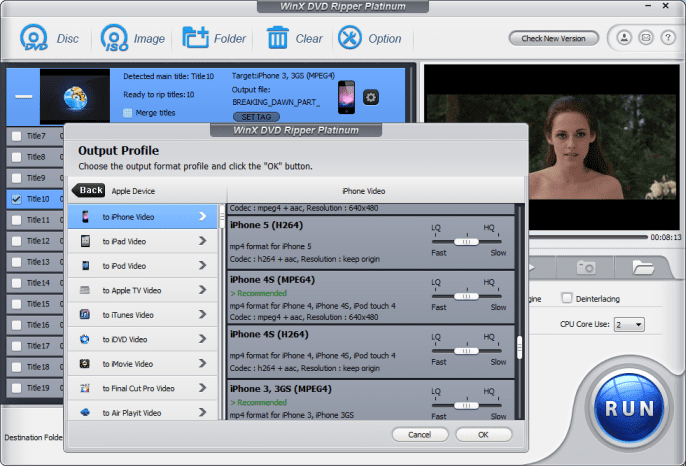The height and width of the screenshot is (466, 686).
Task: Click the iMovie Video icon
Action: point(85,364)
